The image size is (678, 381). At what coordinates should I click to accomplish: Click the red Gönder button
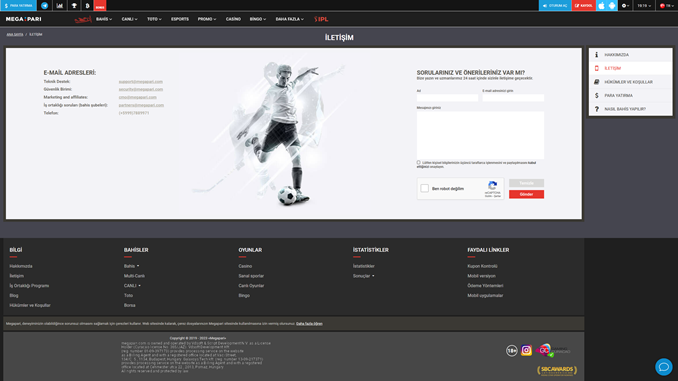click(526, 194)
